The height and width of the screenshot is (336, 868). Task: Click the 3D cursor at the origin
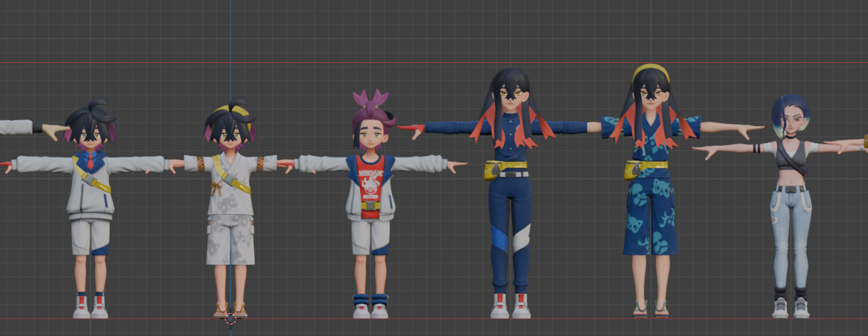231,318
